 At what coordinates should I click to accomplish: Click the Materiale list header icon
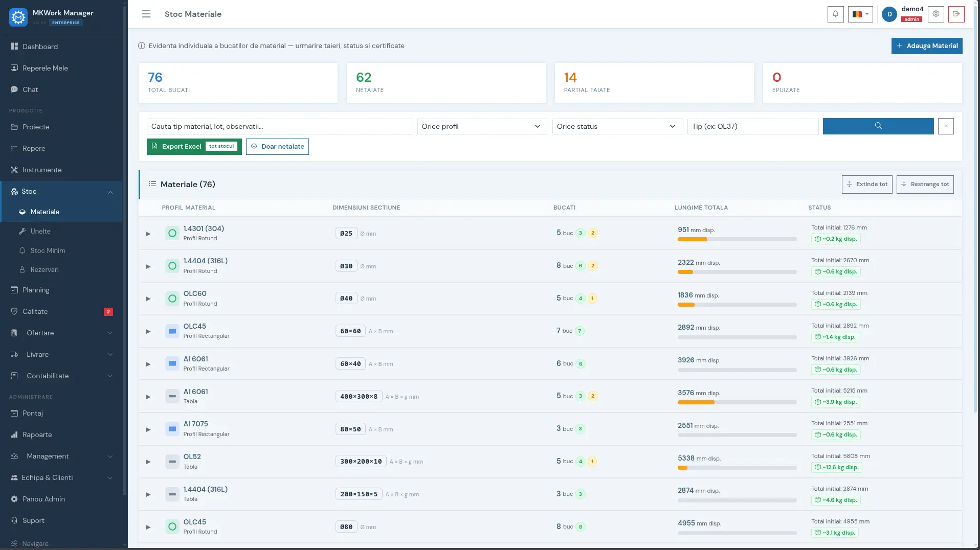(152, 184)
